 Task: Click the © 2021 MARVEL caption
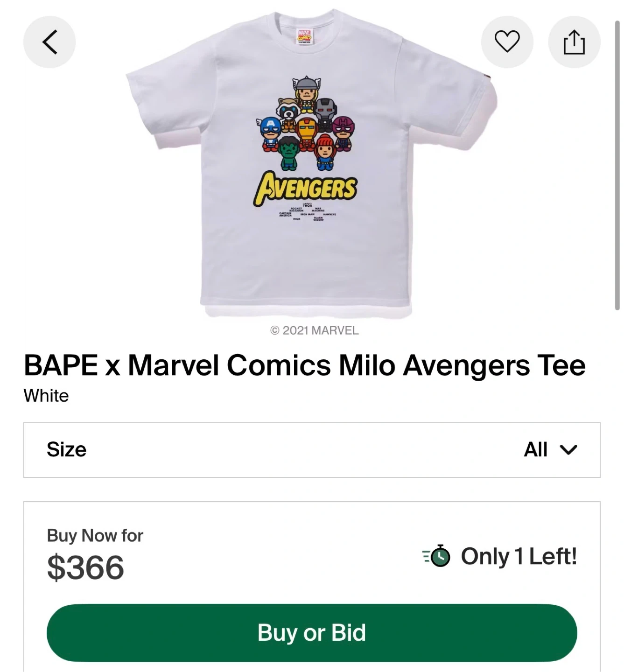point(314,330)
